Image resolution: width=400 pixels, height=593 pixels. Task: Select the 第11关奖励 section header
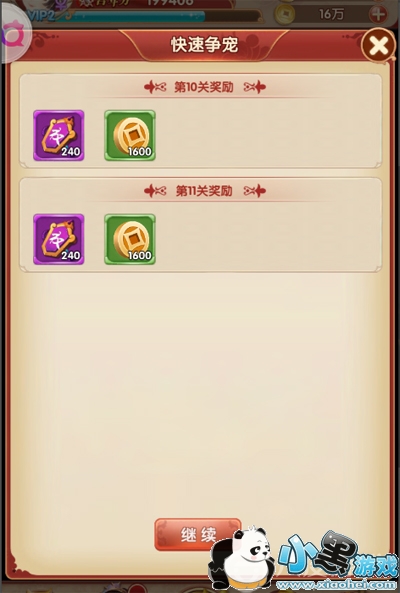(204, 191)
